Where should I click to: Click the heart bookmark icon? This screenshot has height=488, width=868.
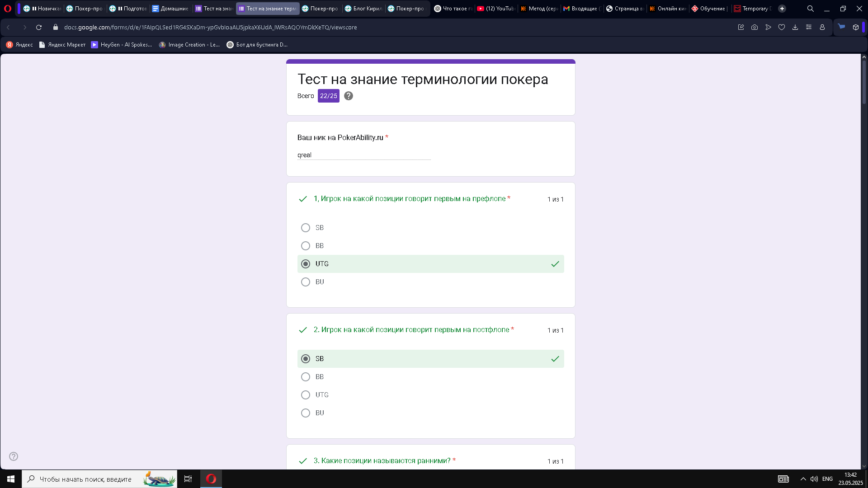[782, 28]
